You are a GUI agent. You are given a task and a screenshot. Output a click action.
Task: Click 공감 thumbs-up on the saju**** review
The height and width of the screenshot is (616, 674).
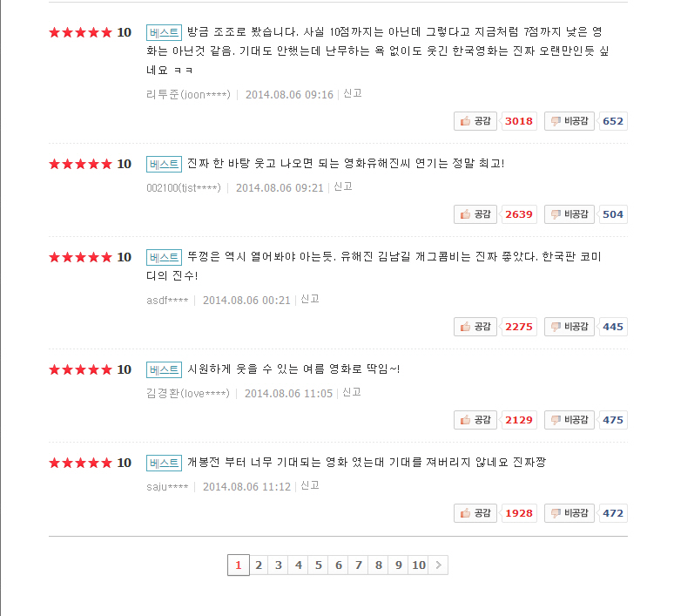point(475,513)
